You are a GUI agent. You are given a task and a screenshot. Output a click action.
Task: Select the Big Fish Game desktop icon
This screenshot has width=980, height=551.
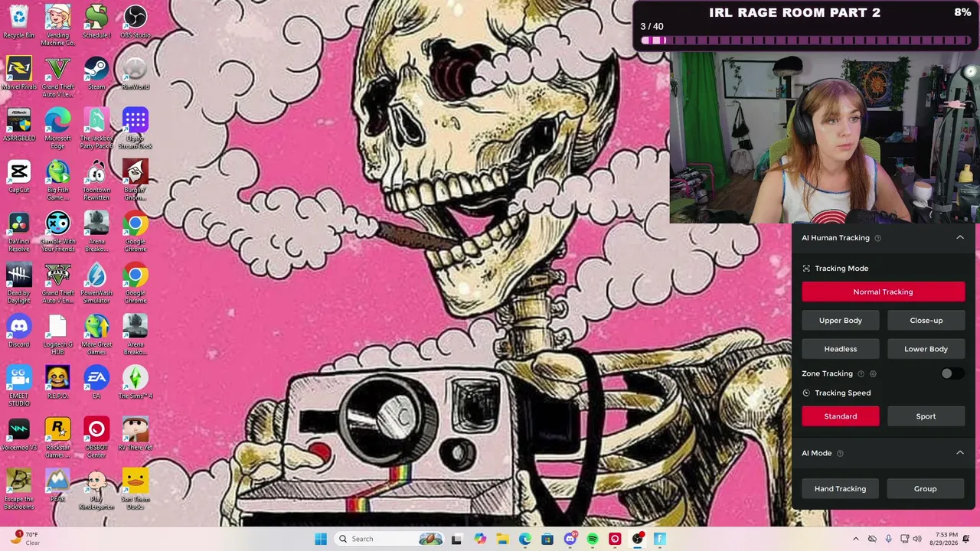(57, 180)
